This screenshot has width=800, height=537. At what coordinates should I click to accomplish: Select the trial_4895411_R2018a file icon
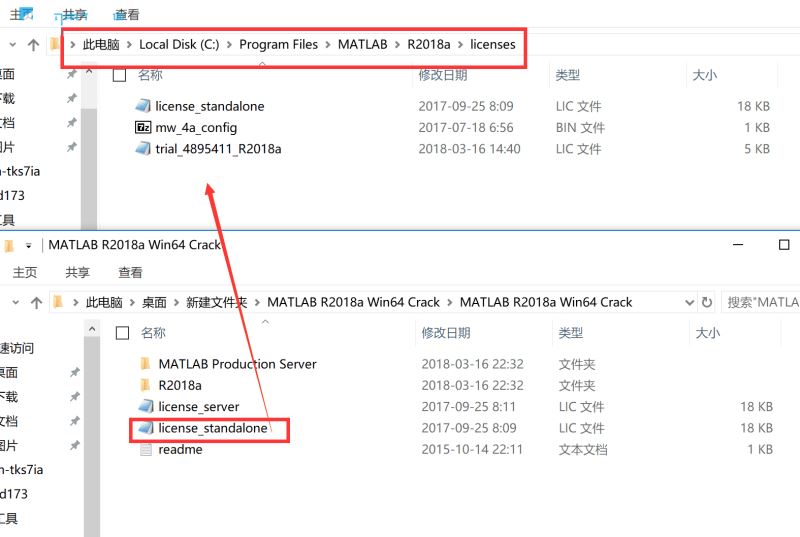click(x=143, y=149)
